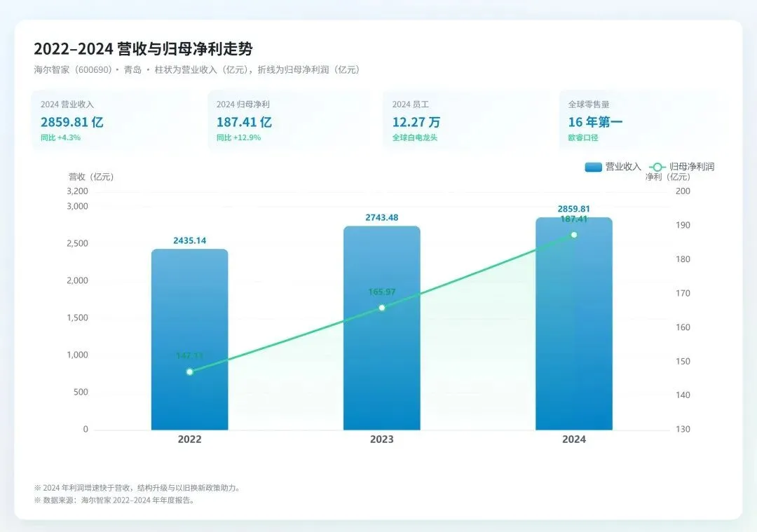Click the 2022 net profit data point
The width and height of the screenshot is (757, 532).
coord(190,371)
